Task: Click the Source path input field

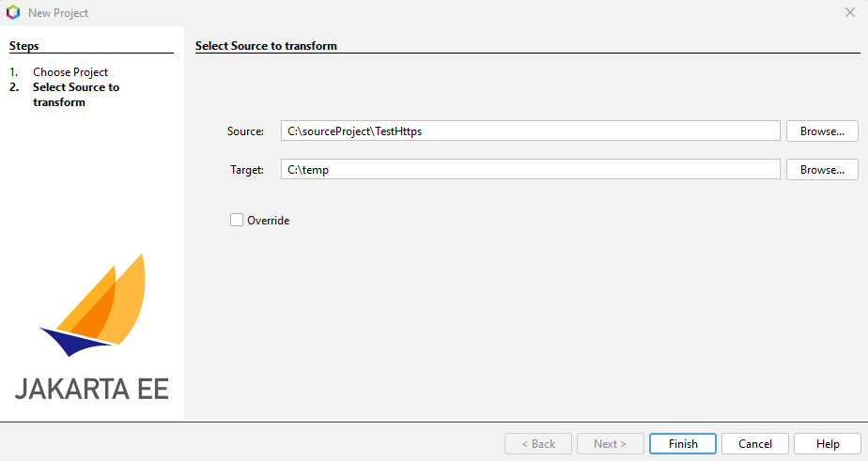Action: (x=531, y=131)
